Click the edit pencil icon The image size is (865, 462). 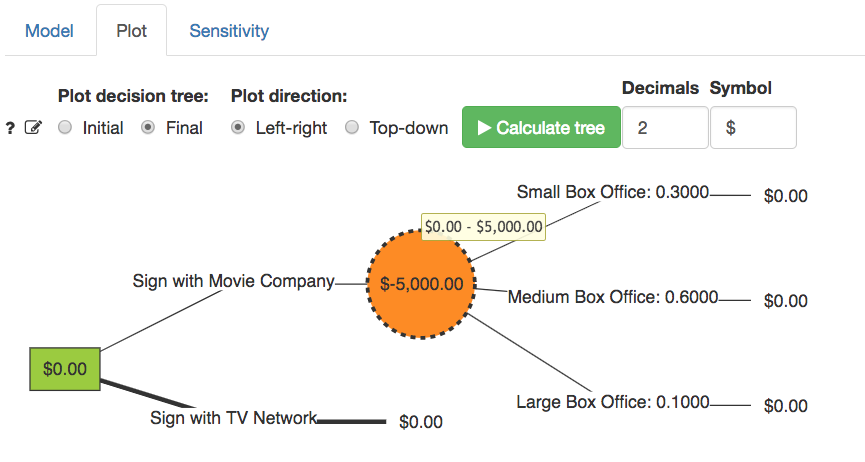tap(33, 128)
